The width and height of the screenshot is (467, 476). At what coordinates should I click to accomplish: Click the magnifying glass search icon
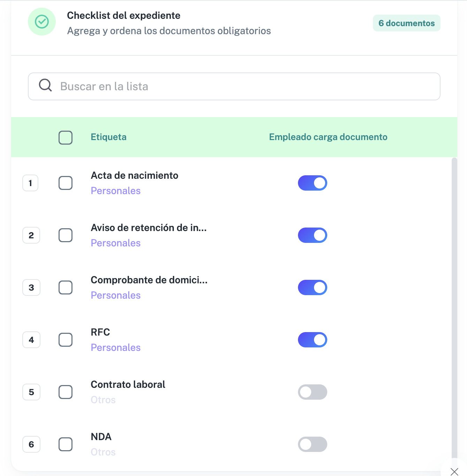point(45,85)
